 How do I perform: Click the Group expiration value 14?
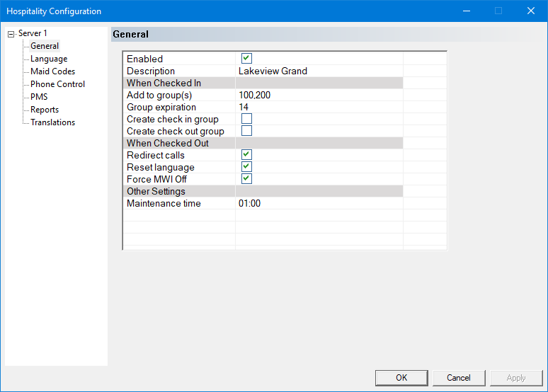coord(244,107)
